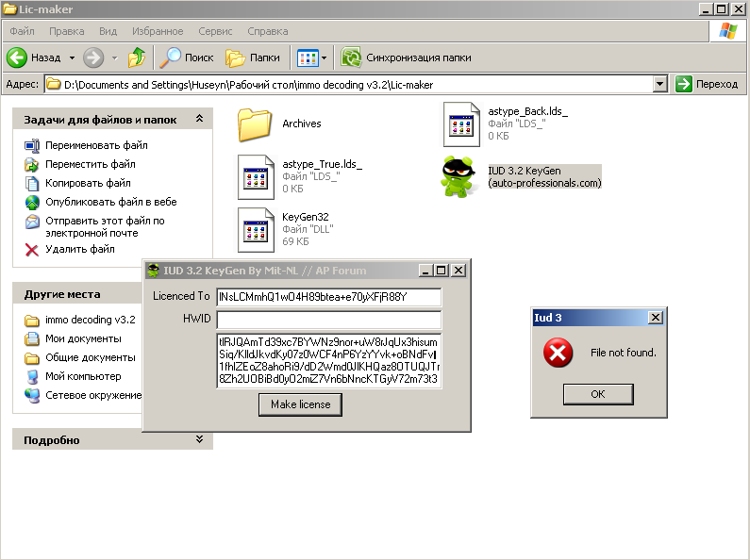Open Общие документы link
The height and width of the screenshot is (560, 750).
pyautogui.click(x=90, y=357)
